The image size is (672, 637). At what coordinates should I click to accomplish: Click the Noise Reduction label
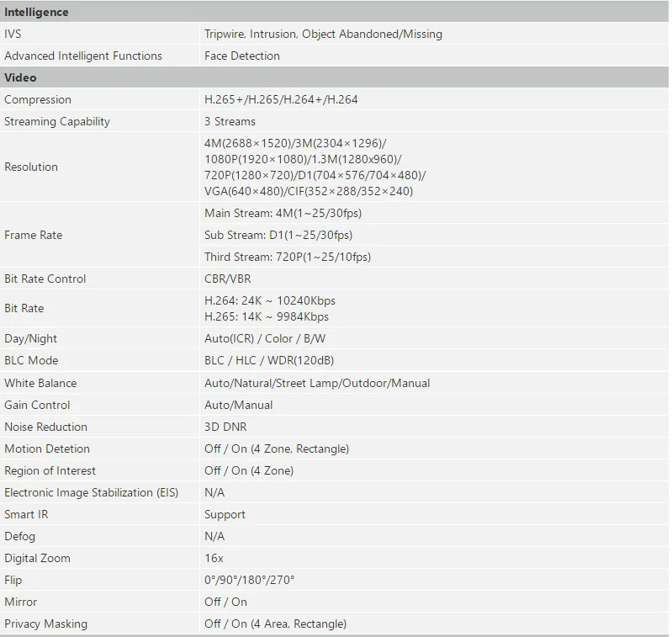[45, 427]
